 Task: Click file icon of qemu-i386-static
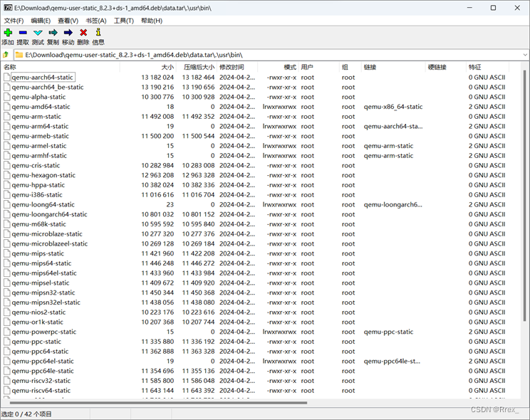pyautogui.click(x=6, y=195)
